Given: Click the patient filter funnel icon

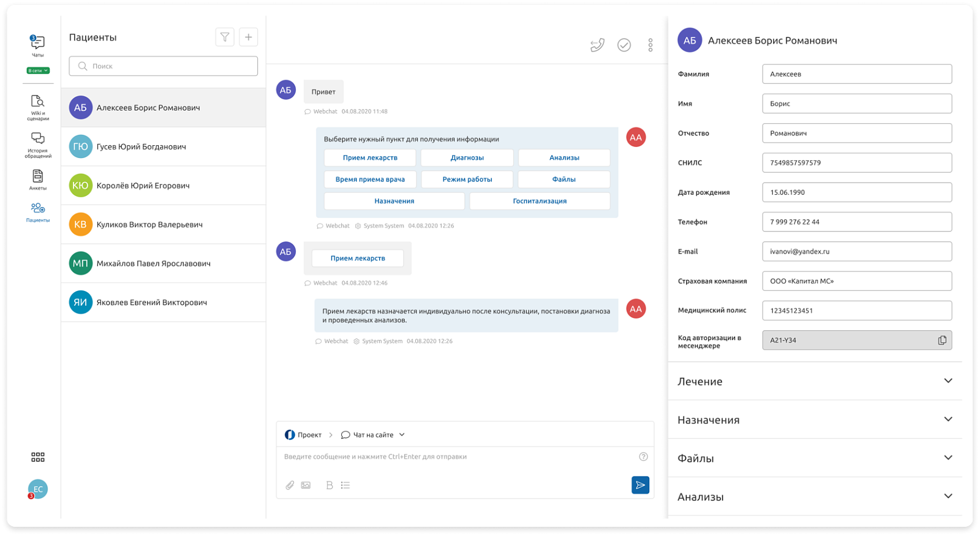Looking at the screenshot, I should [x=225, y=37].
